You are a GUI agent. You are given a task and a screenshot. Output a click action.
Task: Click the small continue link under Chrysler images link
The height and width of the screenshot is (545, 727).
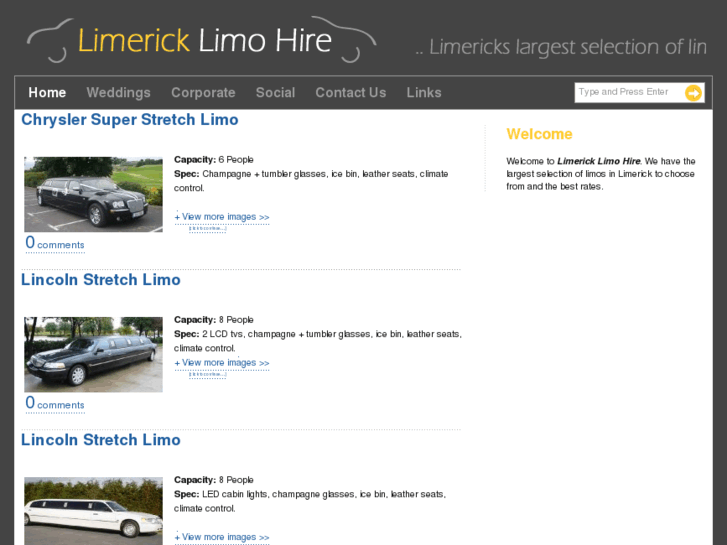click(207, 229)
